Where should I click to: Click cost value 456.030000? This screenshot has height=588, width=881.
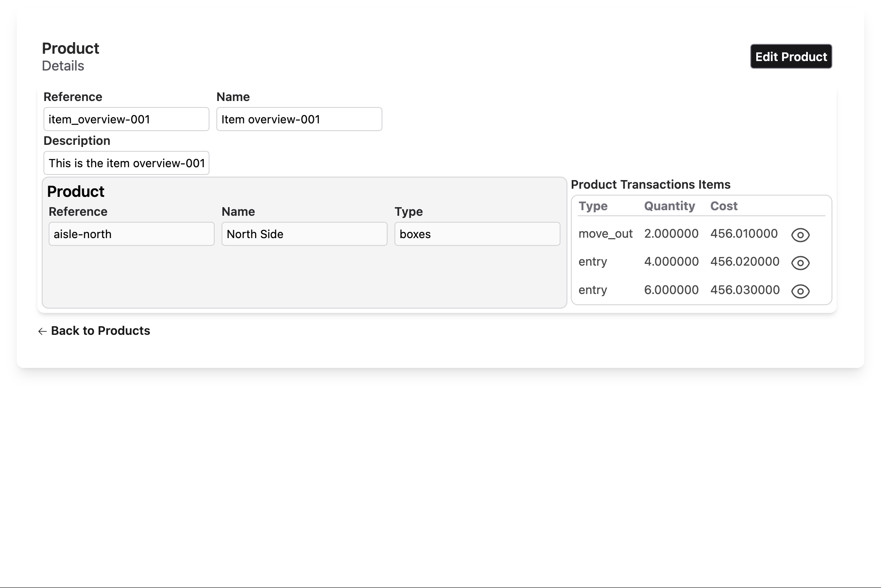coord(745,290)
